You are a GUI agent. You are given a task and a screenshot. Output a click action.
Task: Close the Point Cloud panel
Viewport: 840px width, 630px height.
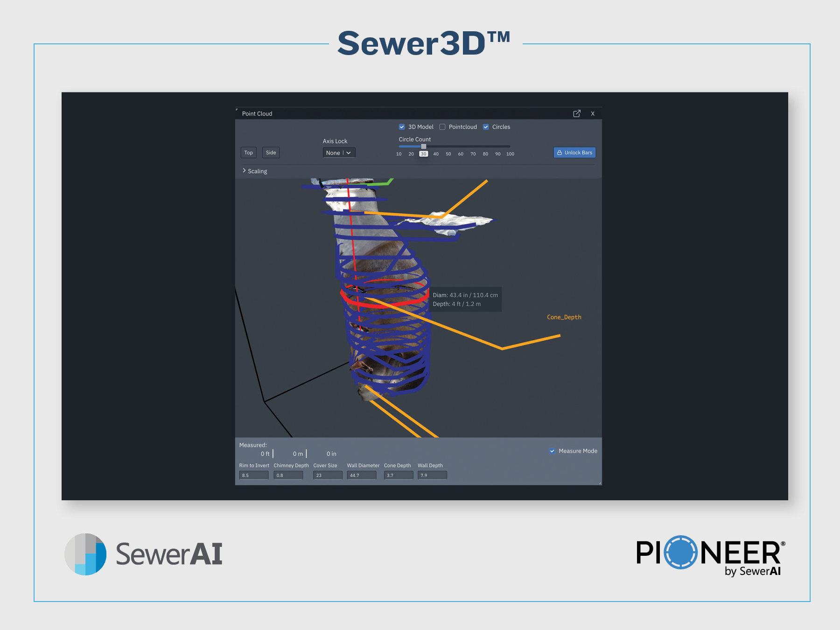[x=593, y=113]
